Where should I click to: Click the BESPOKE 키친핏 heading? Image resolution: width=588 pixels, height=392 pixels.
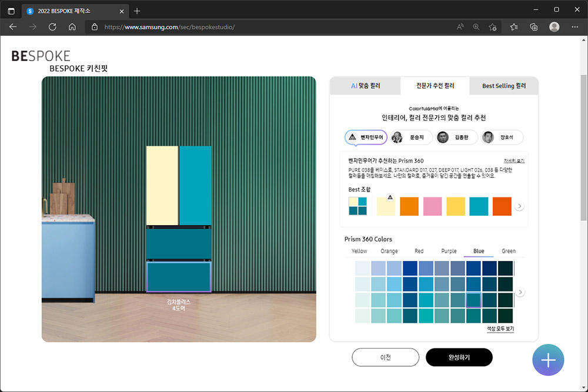(x=78, y=69)
